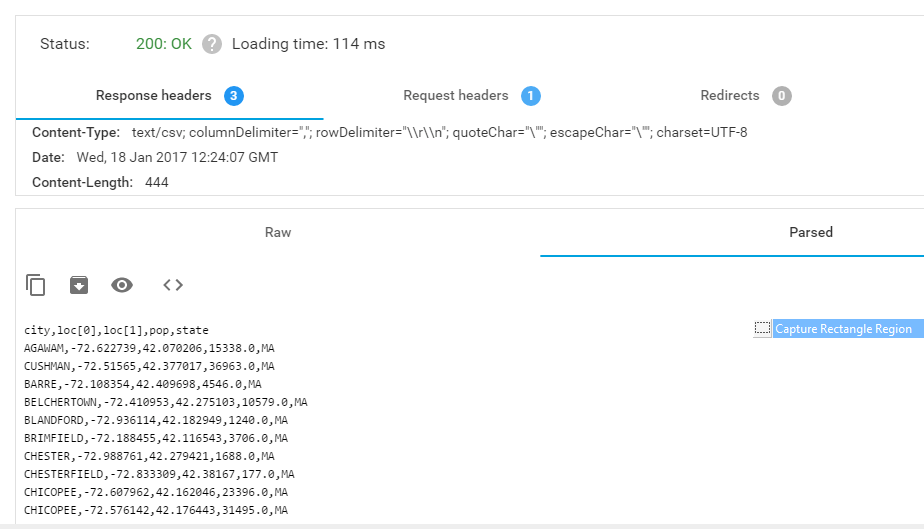Click the 200: OK status text

tap(164, 44)
